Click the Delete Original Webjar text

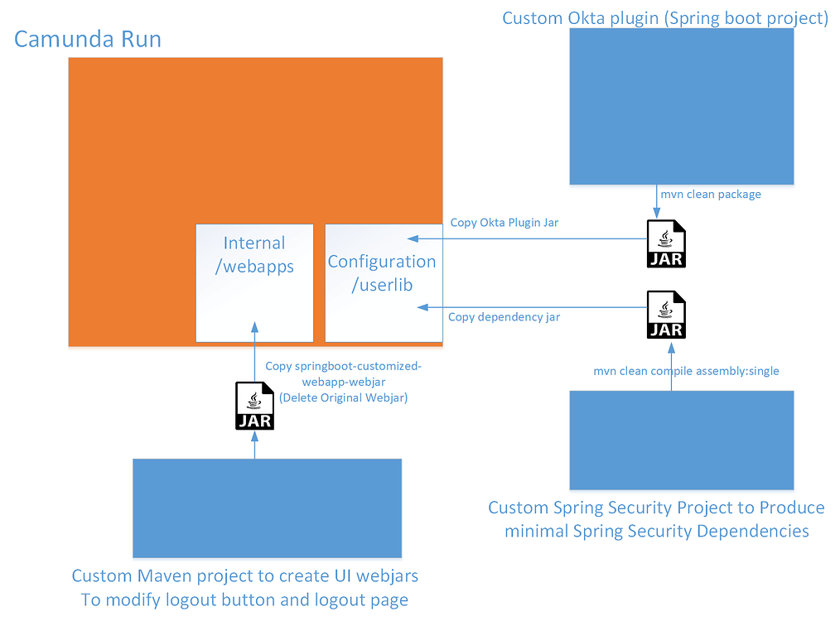[x=343, y=397]
